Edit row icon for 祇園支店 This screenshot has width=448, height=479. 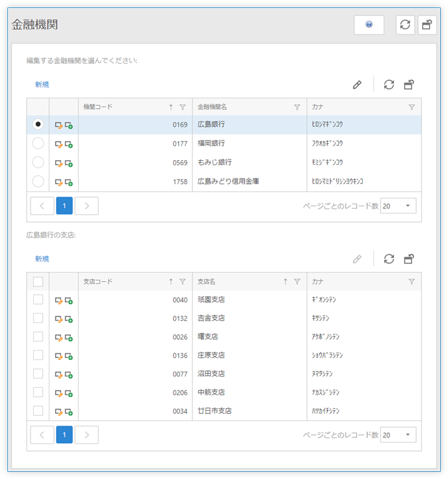tap(59, 301)
